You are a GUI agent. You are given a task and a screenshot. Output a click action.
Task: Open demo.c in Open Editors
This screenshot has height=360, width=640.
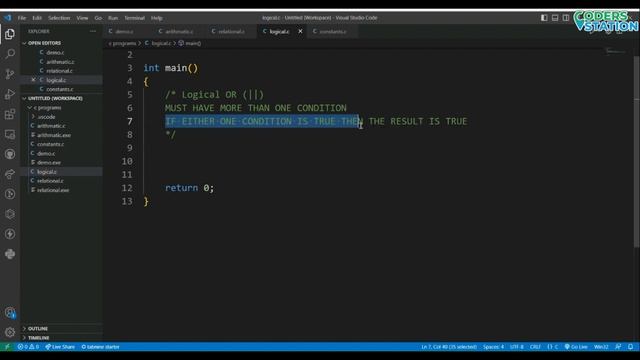tap(55, 52)
